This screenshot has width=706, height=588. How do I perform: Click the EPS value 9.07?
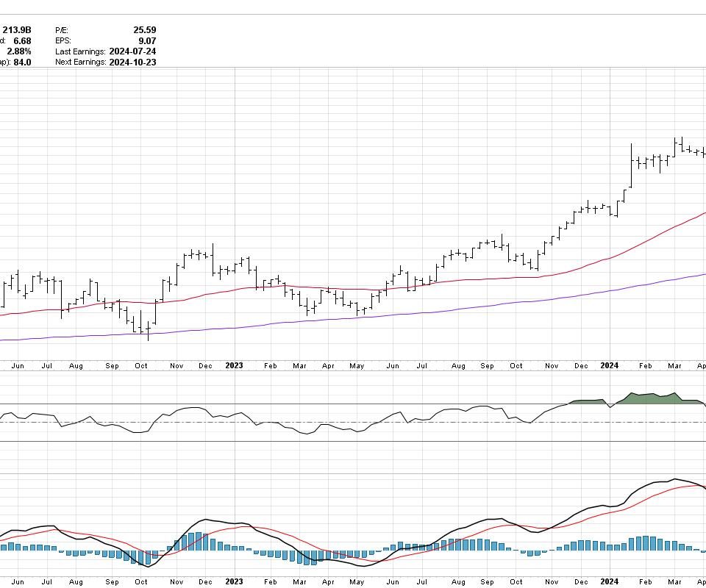(147, 41)
